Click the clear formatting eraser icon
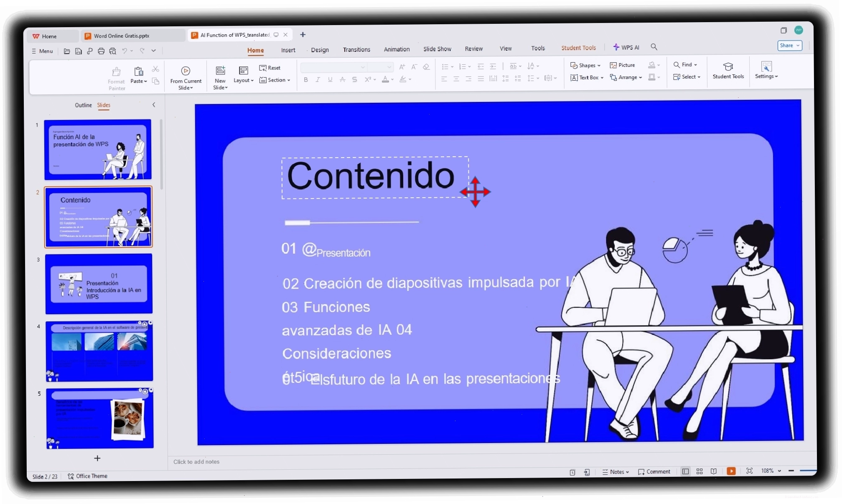 click(x=426, y=67)
